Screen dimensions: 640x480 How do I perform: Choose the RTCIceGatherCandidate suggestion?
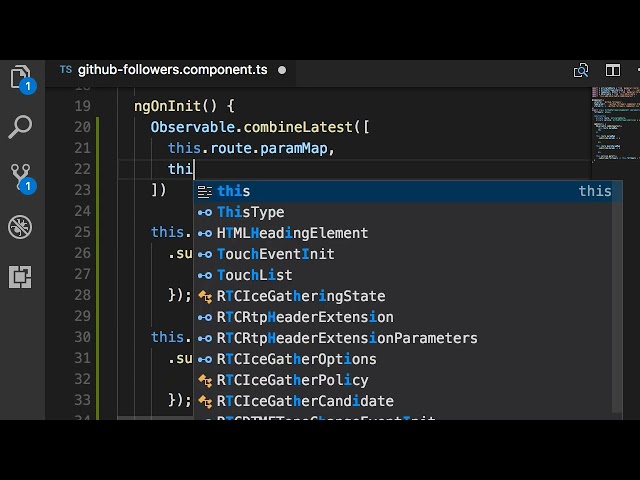[403, 401]
